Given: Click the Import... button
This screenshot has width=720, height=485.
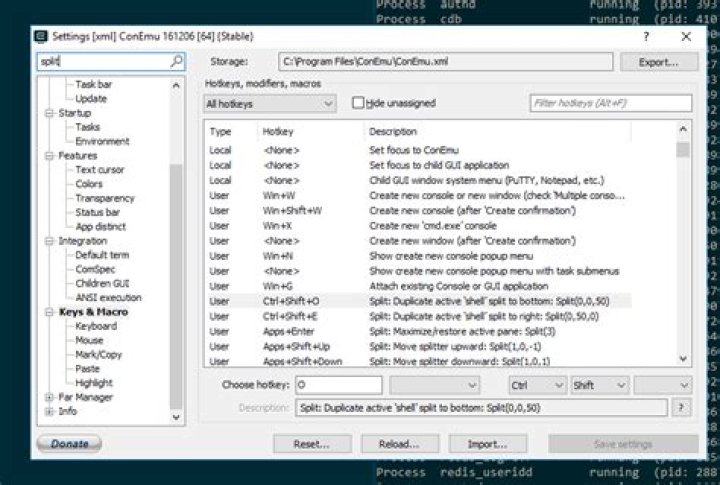Looking at the screenshot, I should [488, 444].
